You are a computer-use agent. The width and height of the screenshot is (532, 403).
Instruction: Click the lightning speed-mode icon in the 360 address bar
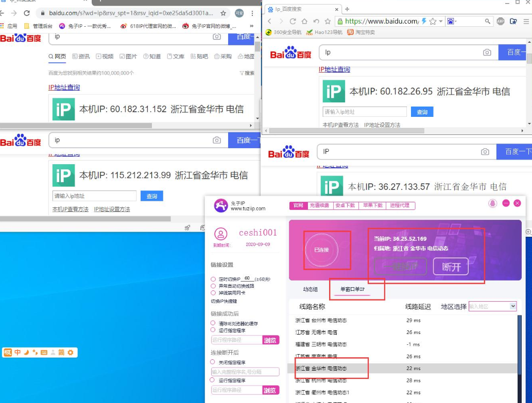[x=424, y=21]
